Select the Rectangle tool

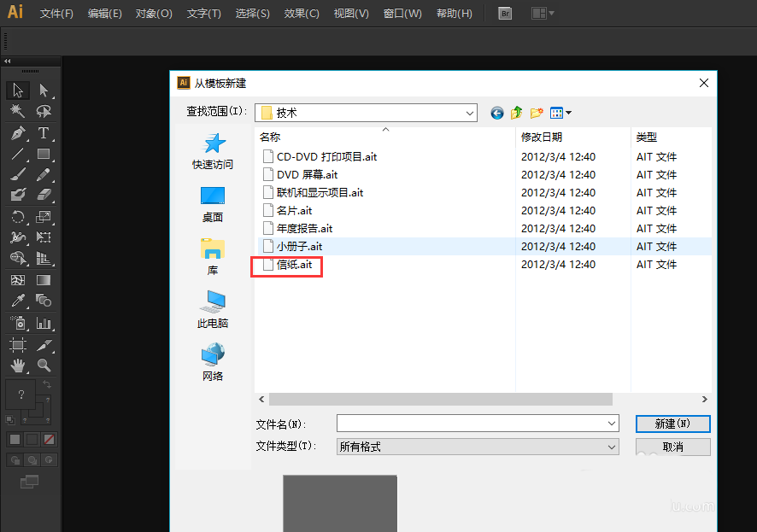[44, 155]
